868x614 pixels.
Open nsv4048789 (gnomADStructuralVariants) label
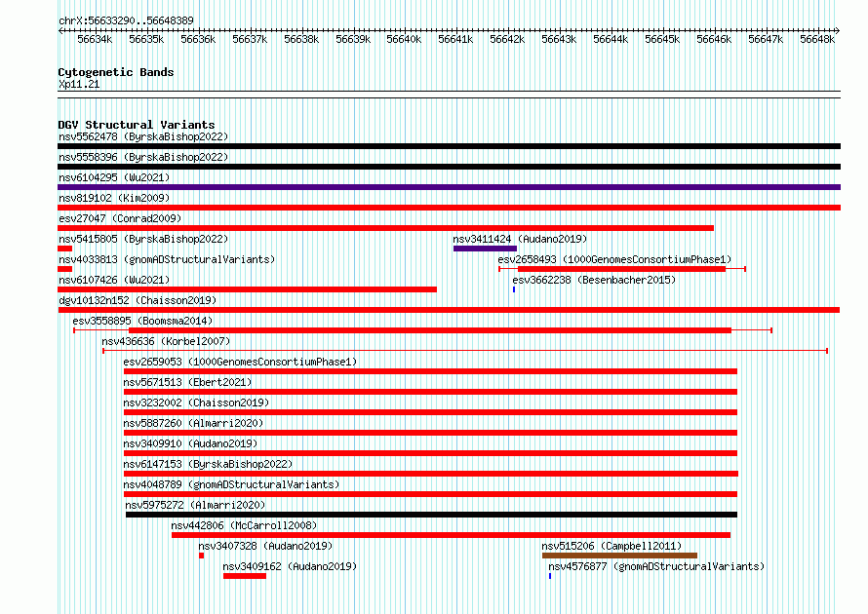click(231, 484)
